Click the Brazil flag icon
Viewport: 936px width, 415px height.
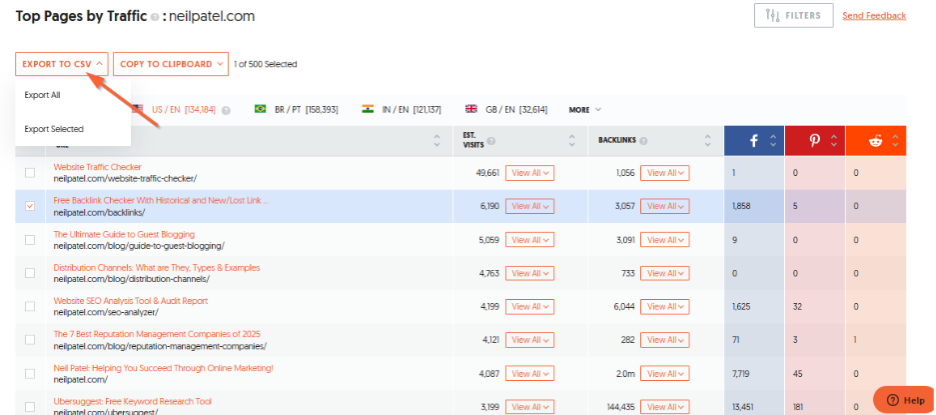point(260,109)
